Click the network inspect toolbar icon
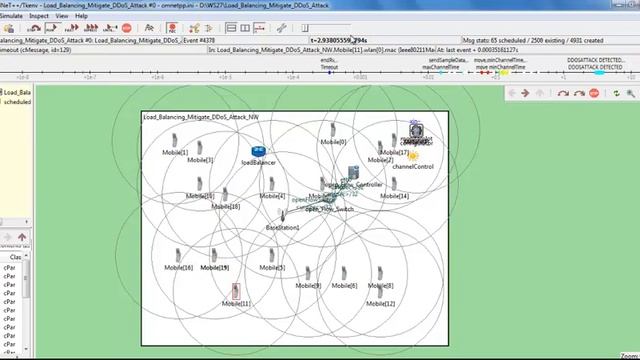 (x=194, y=28)
